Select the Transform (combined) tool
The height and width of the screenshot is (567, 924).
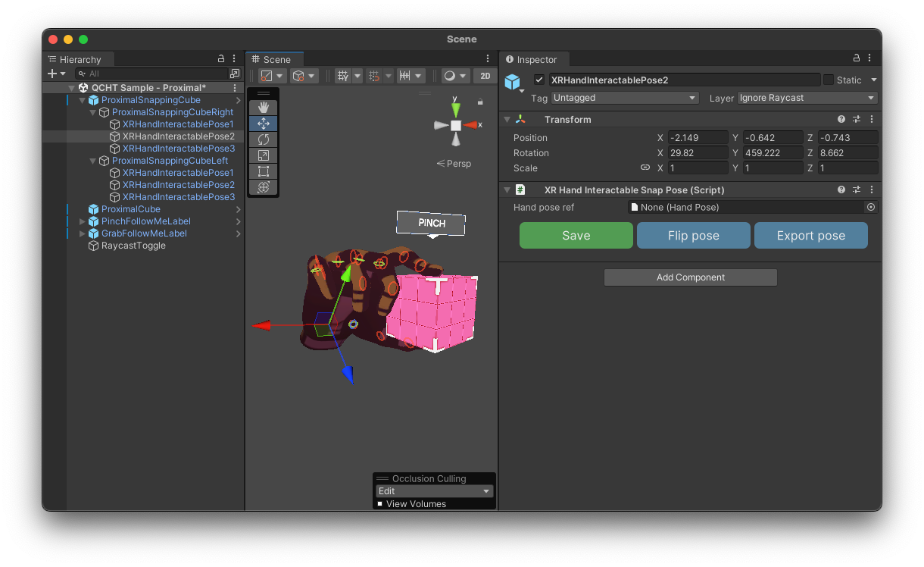tap(264, 187)
